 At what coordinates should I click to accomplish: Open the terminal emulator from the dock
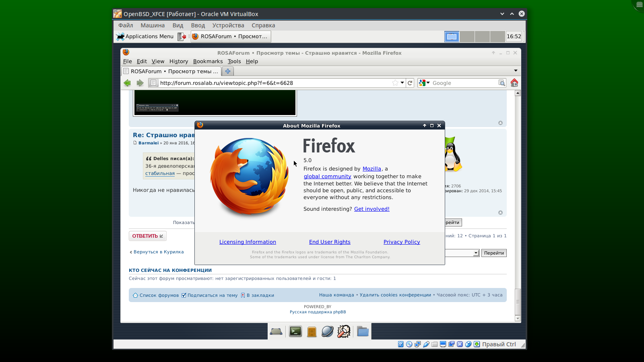click(295, 331)
